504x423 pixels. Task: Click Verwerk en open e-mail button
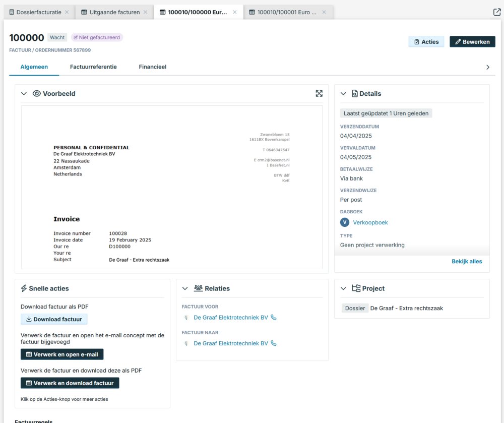(62, 354)
